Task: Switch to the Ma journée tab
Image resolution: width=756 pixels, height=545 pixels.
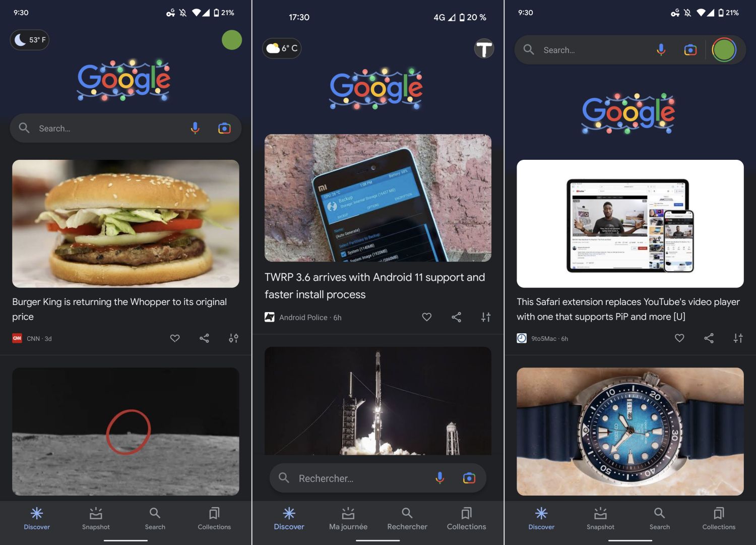Action: pos(348,519)
